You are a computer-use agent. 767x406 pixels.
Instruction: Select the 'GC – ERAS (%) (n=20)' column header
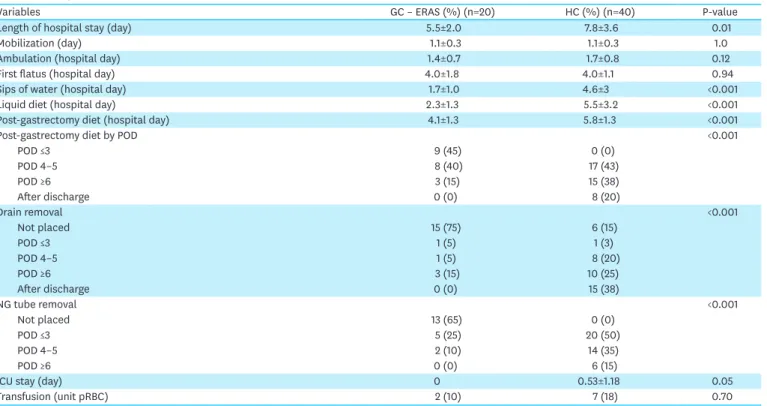[442, 12]
